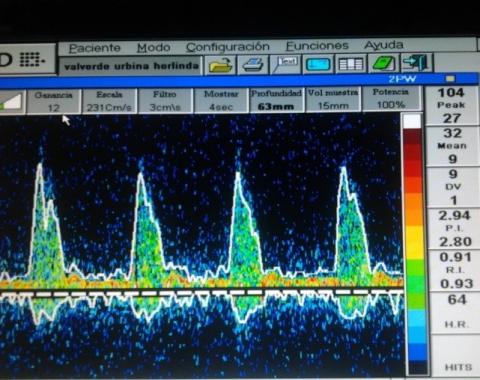This screenshot has width=480, height=380.
Task: Select the Profundidad 63mm depth setting
Action: click(x=276, y=100)
